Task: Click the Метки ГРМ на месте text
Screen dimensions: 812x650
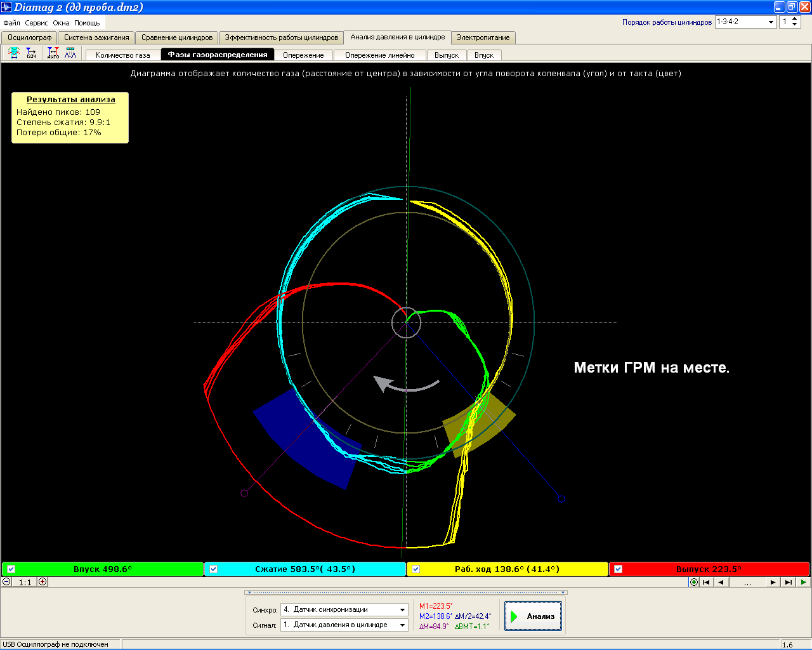Action: 652,368
